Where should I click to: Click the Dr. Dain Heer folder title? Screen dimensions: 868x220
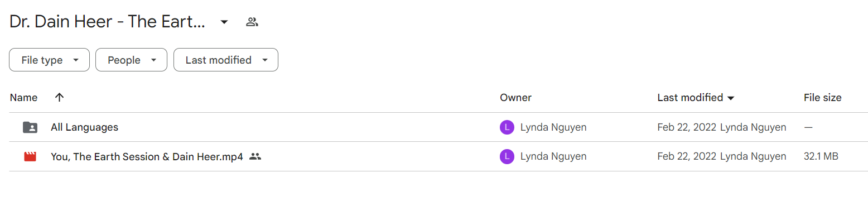108,22
